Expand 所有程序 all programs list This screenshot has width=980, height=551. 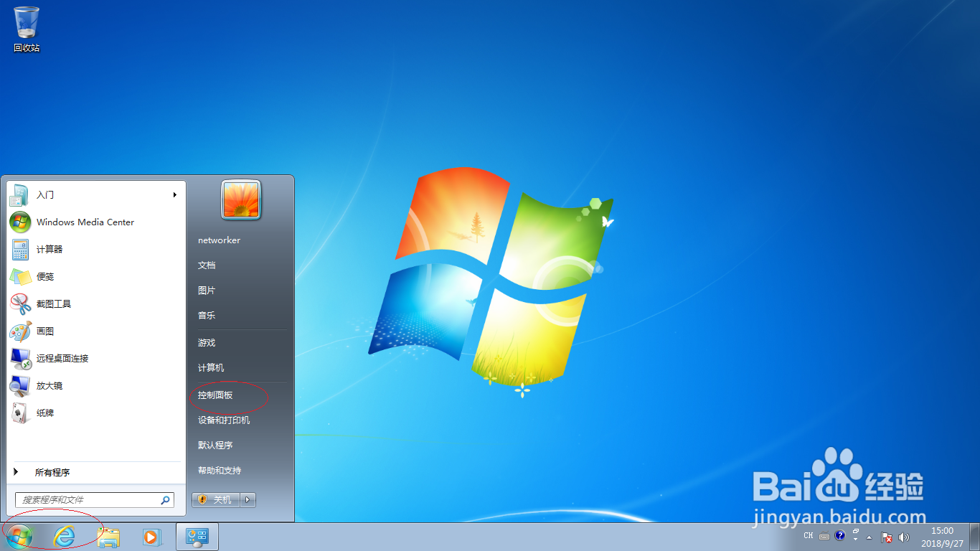(96, 472)
